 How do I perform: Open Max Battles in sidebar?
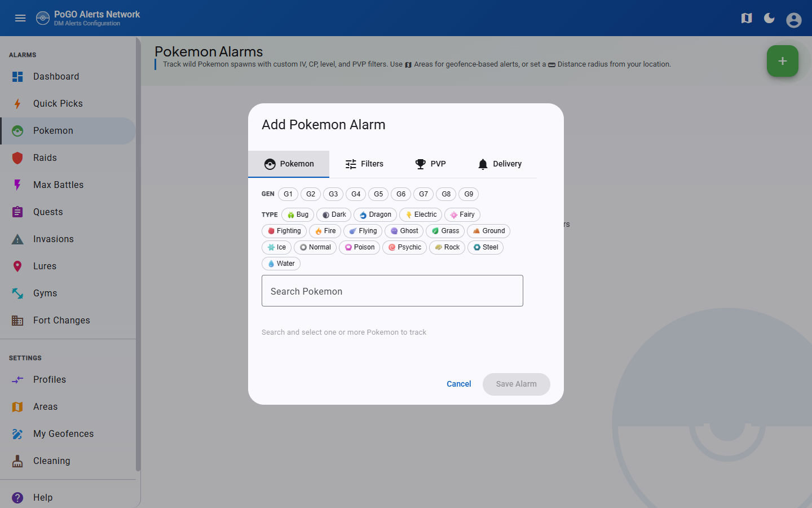(68, 185)
